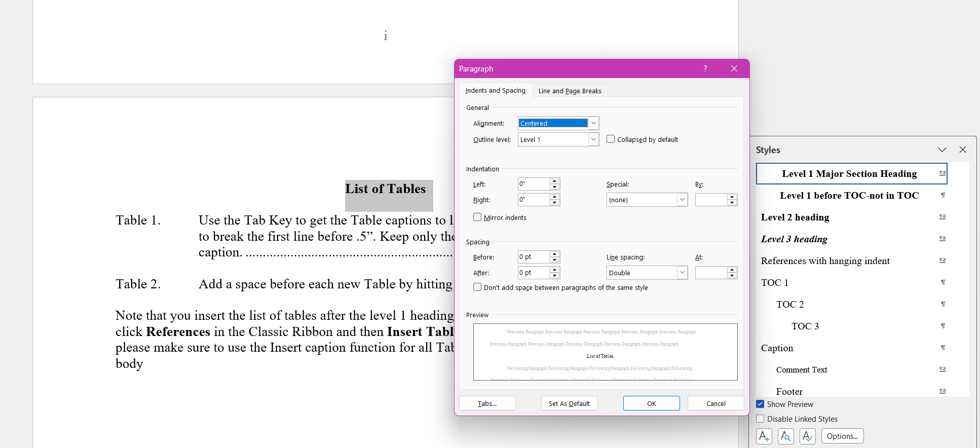Viewport: 980px width, 448px height.
Task: Apply TOC 2 style
Action: [851, 304]
